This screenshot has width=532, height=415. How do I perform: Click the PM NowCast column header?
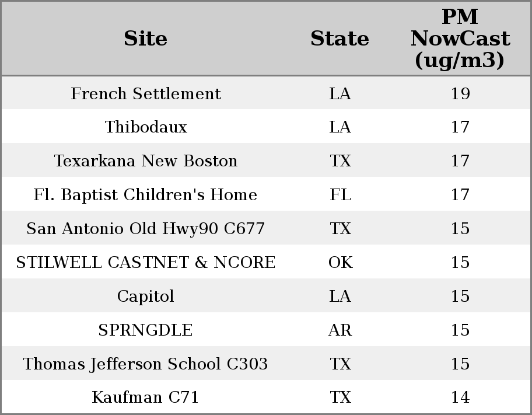(460, 39)
